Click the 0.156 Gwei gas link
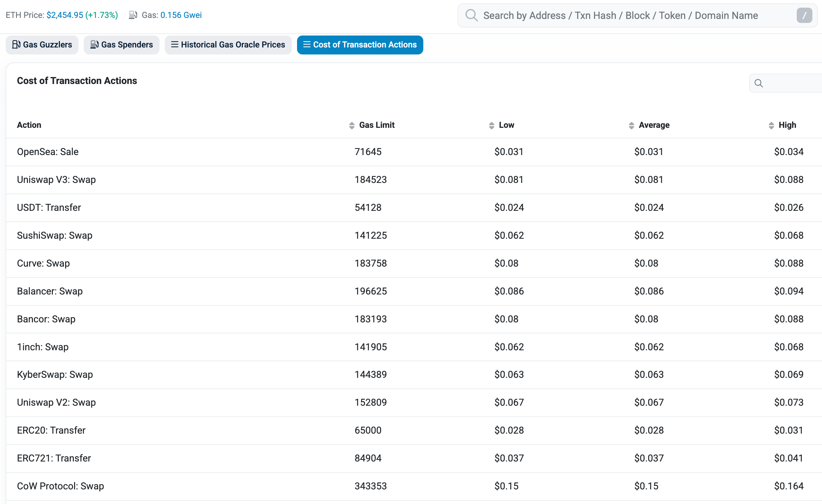Image resolution: width=822 pixels, height=504 pixels. tap(181, 15)
